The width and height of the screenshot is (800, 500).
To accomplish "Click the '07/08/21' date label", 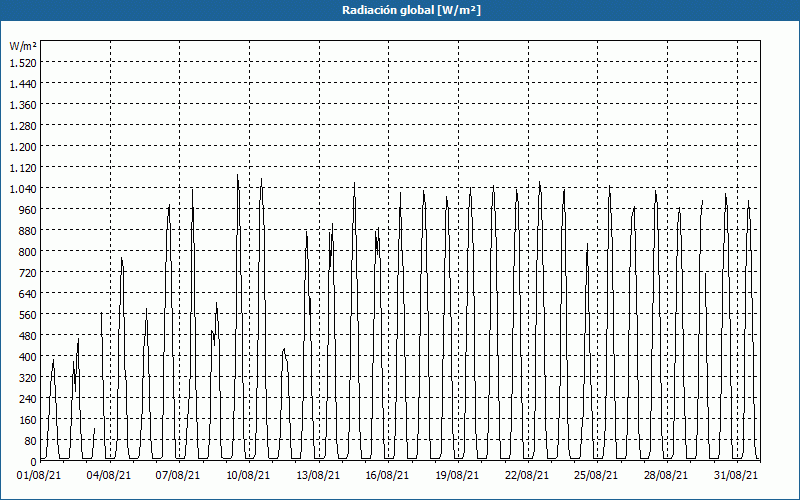I will tap(178, 476).
